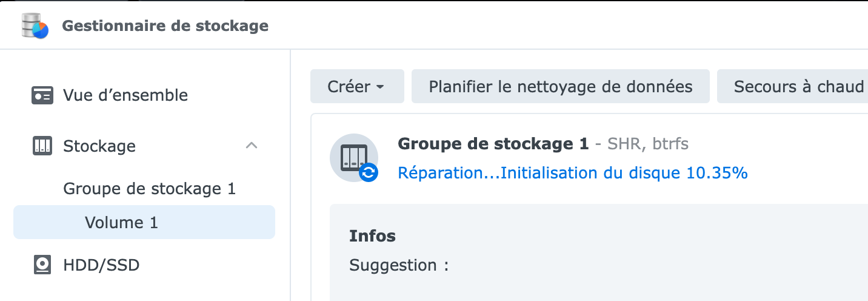Image resolution: width=868 pixels, height=301 pixels.
Task: Click the Stockage sidebar icon
Action: pyautogui.click(x=42, y=146)
